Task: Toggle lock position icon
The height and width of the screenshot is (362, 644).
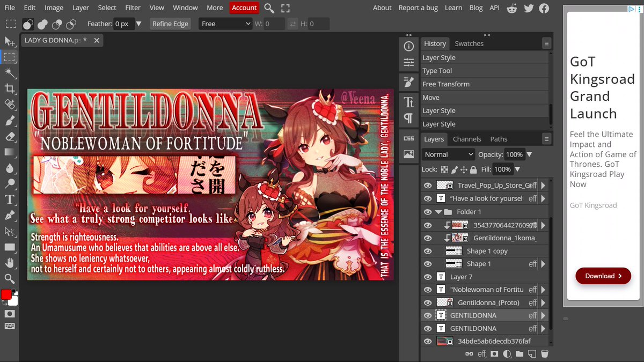Action: (464, 169)
